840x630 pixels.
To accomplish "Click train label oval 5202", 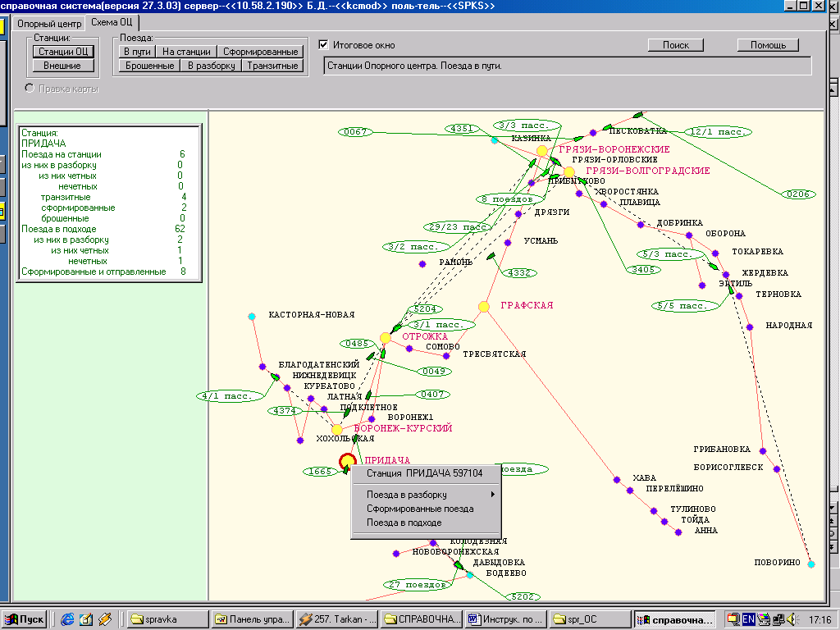I will click(x=523, y=596).
